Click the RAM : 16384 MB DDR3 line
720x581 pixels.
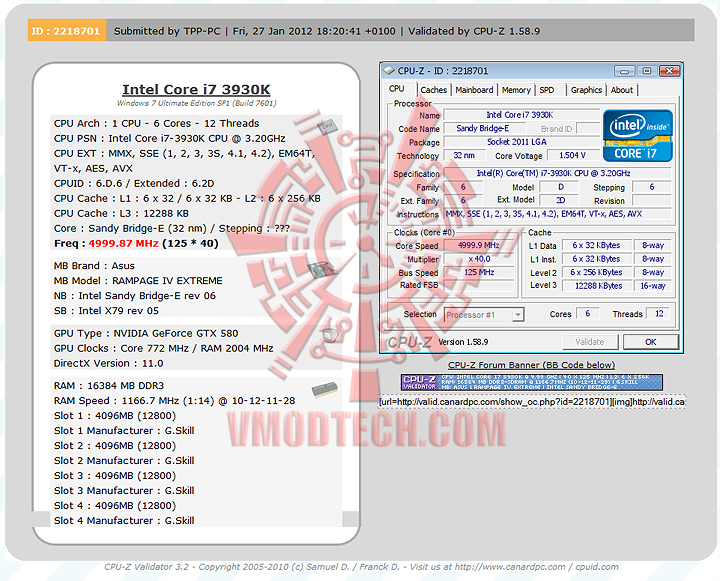tap(109, 386)
